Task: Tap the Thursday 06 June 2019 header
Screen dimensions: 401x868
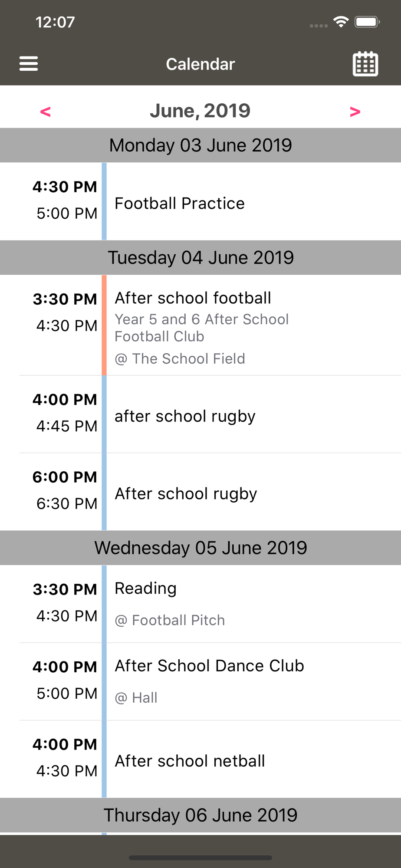Action: pos(200,815)
